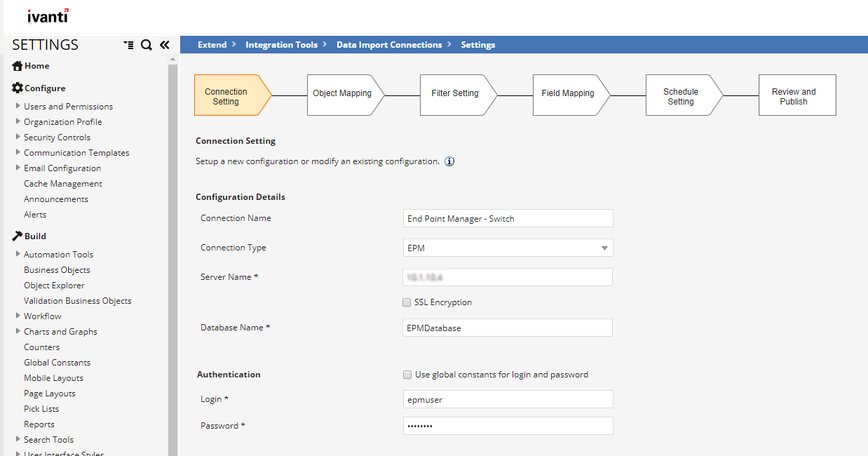
Task: Click into the Connection Name field
Action: 508,218
